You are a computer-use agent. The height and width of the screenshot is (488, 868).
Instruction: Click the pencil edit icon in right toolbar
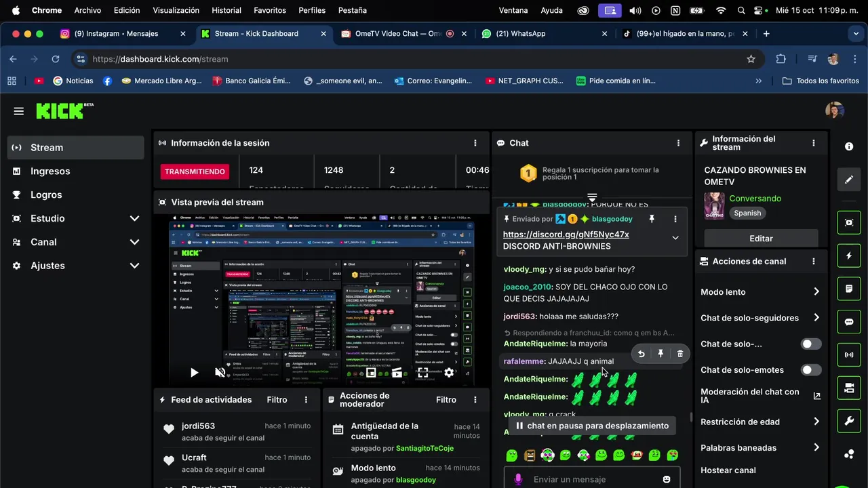pos(849,180)
